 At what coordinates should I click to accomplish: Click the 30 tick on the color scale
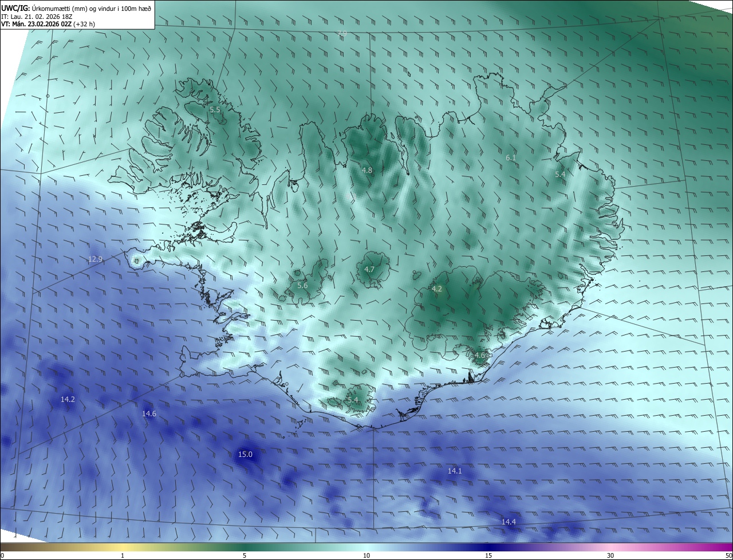pos(610,555)
